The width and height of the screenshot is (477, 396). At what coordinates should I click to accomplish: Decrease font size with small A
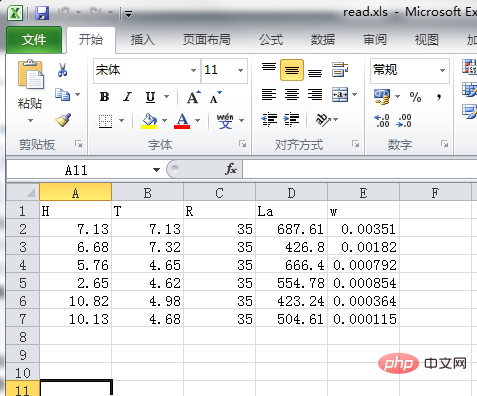click(x=215, y=97)
